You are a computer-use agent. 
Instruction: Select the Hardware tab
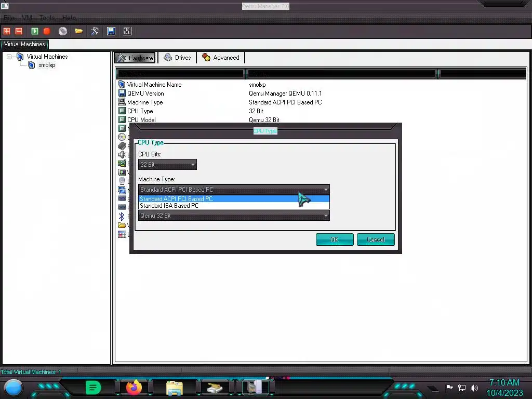click(135, 58)
